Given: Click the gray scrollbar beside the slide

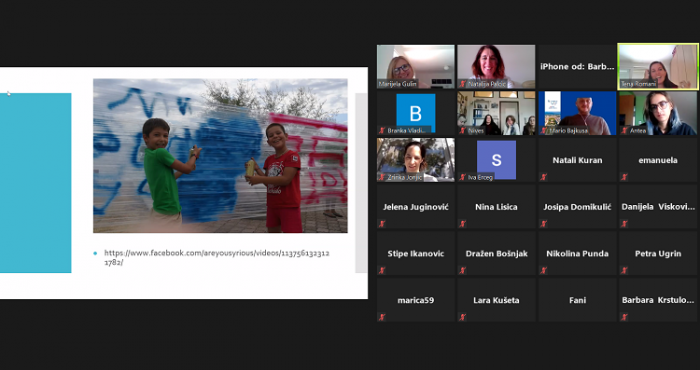Looking at the screenshot, I should pos(361,183).
